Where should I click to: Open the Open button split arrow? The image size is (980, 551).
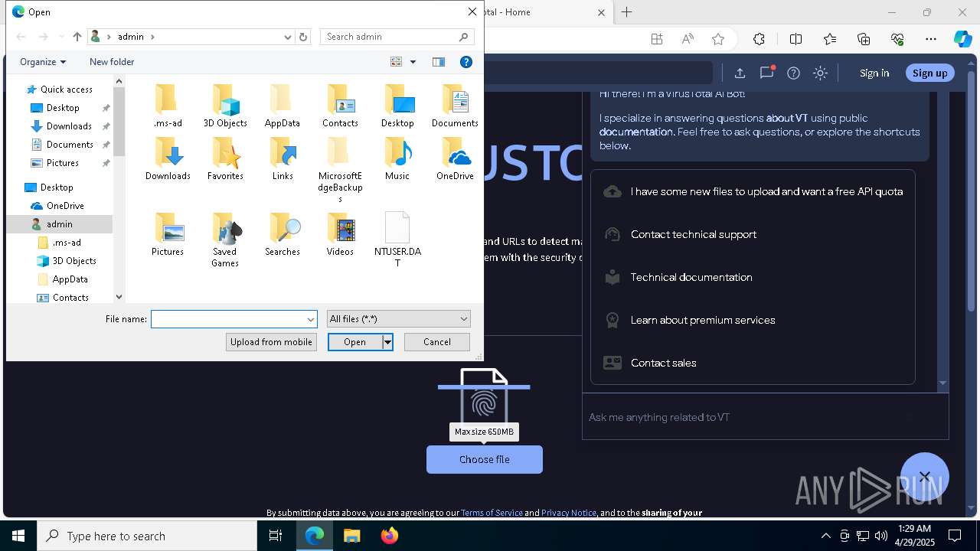[387, 342]
